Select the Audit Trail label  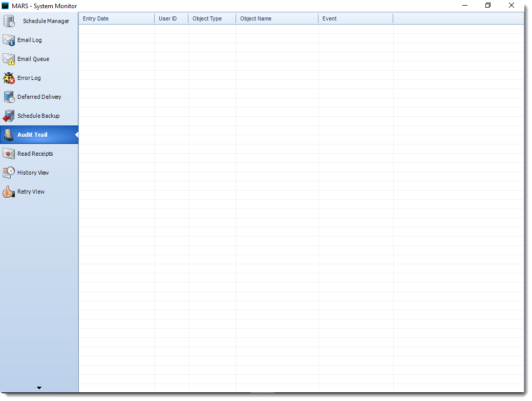(x=32, y=135)
